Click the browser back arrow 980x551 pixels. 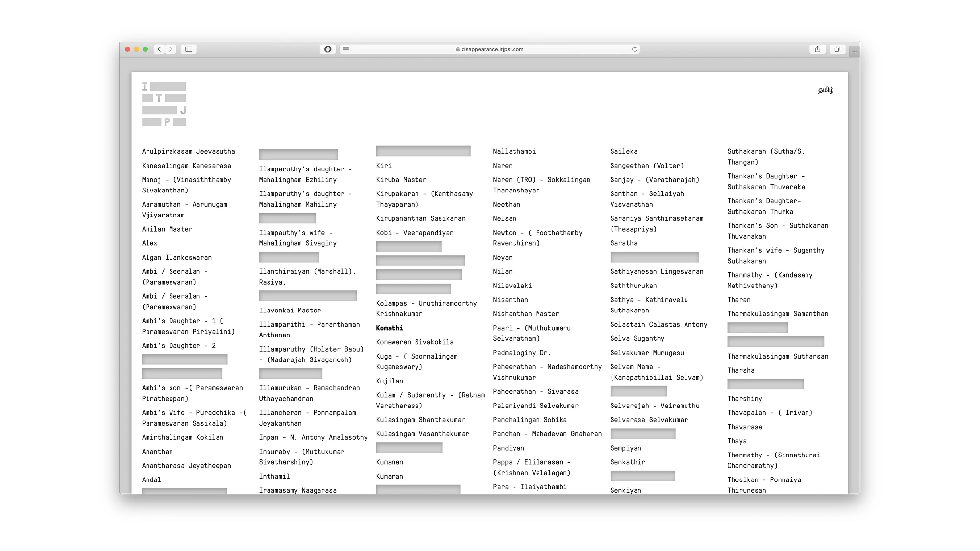click(159, 49)
